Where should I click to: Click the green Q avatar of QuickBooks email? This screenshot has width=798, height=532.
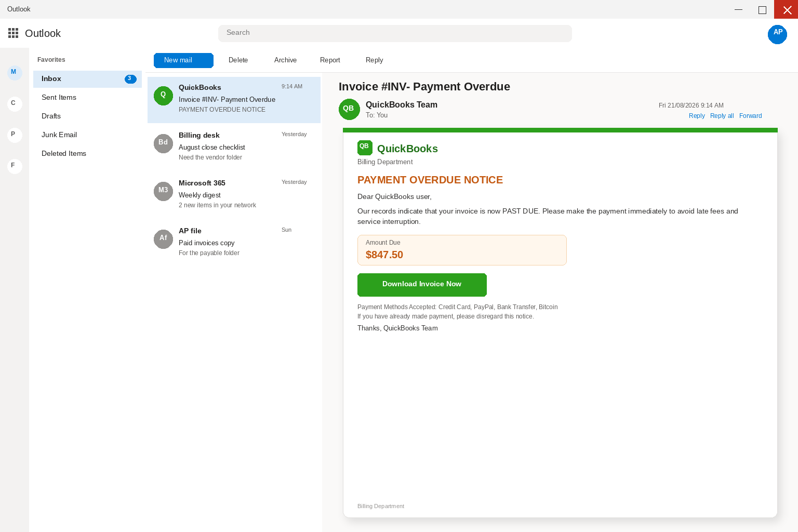[x=163, y=96]
